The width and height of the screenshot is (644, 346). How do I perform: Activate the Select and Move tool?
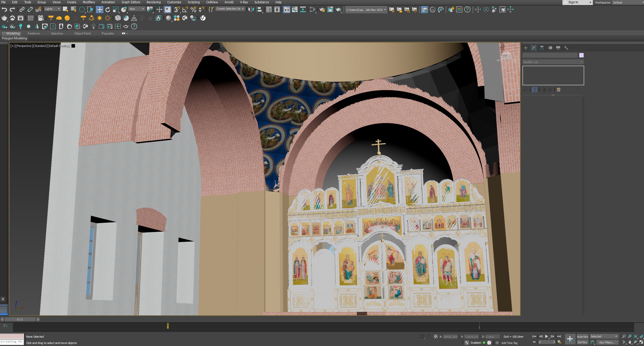(x=100, y=10)
